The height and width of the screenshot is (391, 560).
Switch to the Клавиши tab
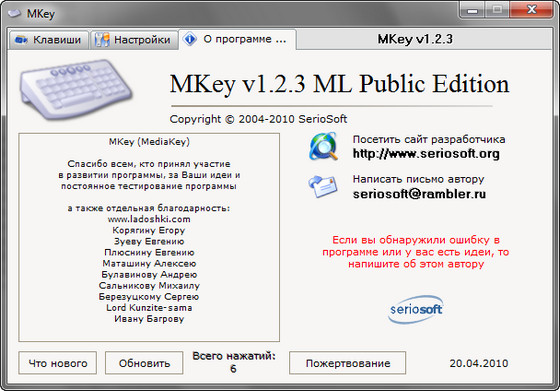pos(49,40)
